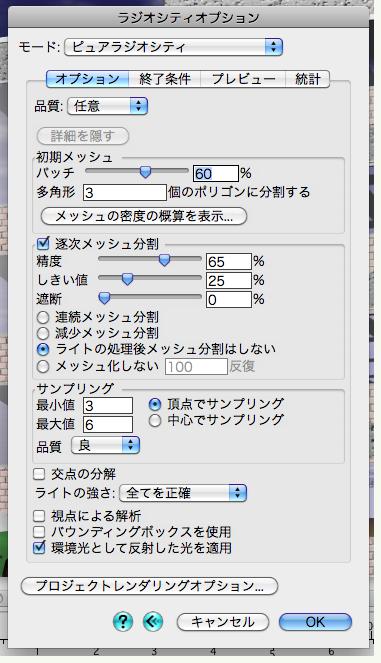This screenshot has width=381, height=663.
Task: Uncheck 環境光として反射した光を適用
Action: tap(39, 548)
